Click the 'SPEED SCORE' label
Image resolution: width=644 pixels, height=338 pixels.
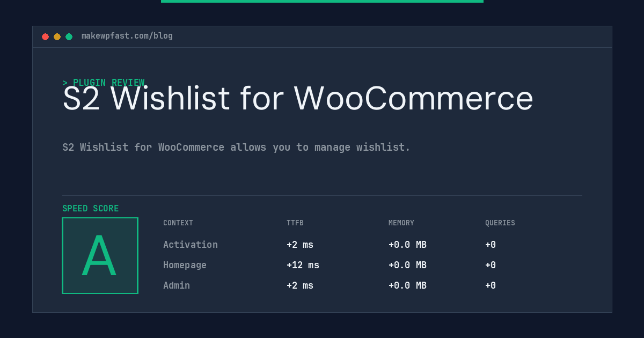pyautogui.click(x=91, y=208)
